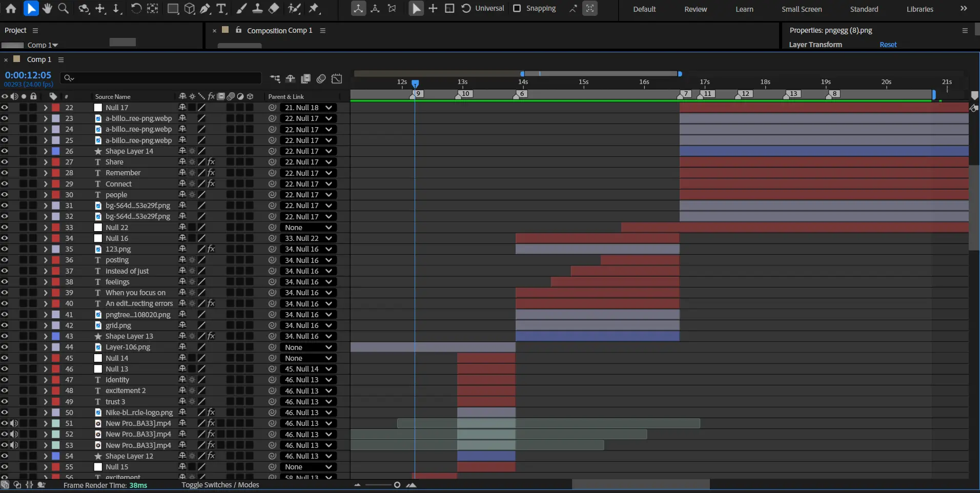
Task: Toggle visibility of the posting text layer
Action: pos(5,260)
